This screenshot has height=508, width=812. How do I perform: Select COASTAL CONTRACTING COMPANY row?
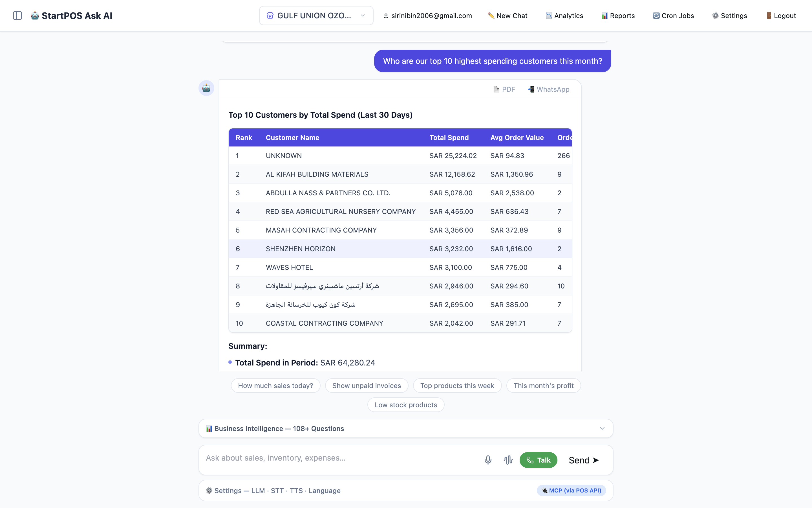[x=400, y=323]
